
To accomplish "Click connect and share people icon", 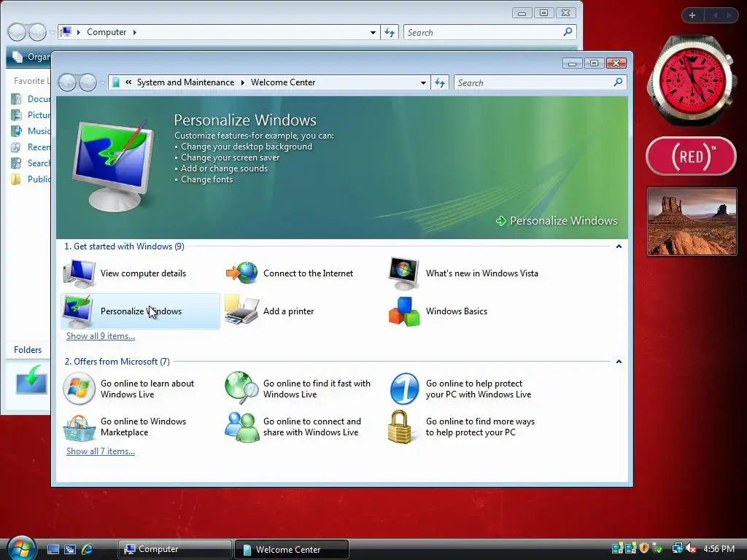I will tap(241, 427).
